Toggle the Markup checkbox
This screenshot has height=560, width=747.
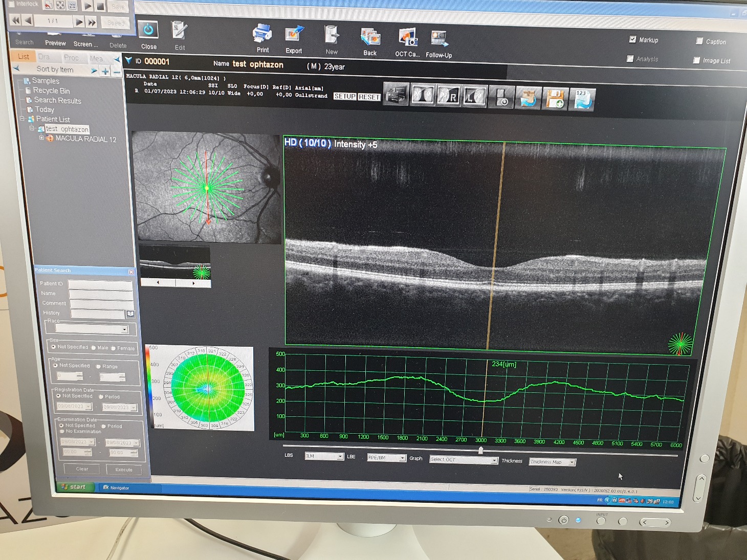(632, 39)
